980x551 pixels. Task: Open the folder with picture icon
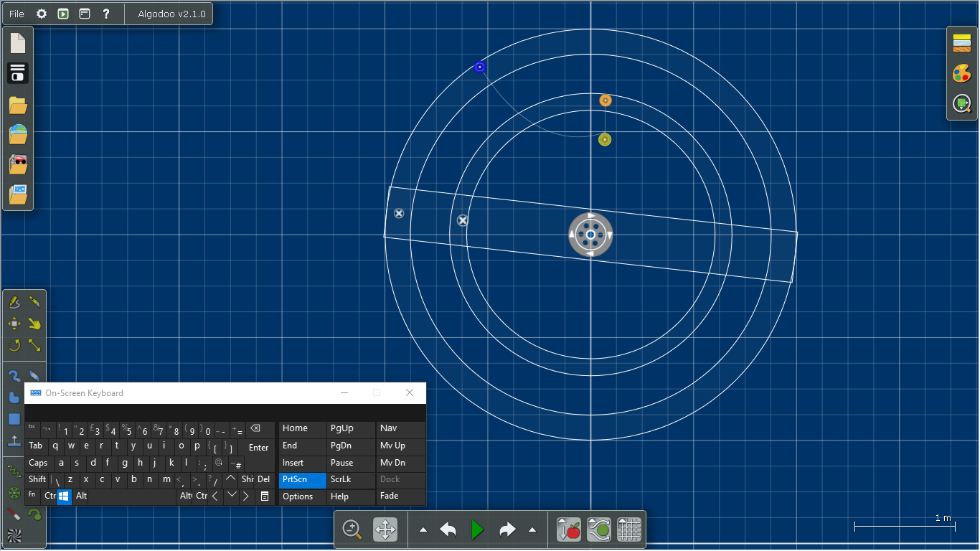(18, 194)
